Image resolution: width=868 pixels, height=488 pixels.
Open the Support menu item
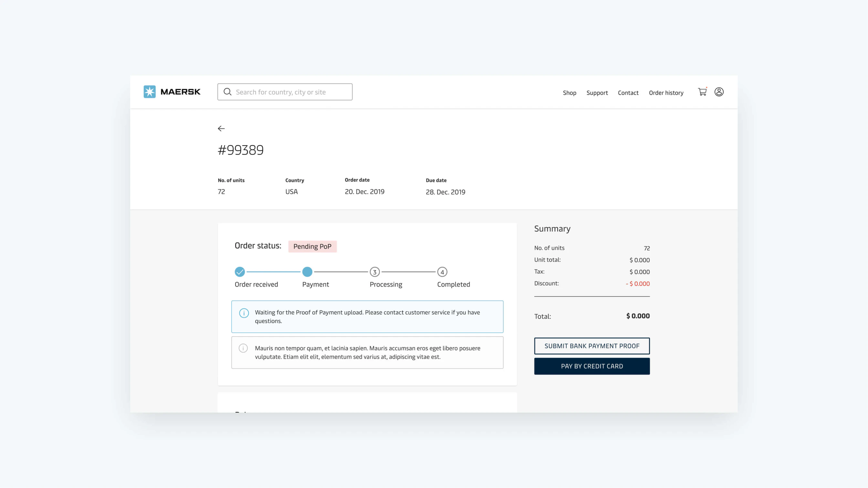click(597, 93)
